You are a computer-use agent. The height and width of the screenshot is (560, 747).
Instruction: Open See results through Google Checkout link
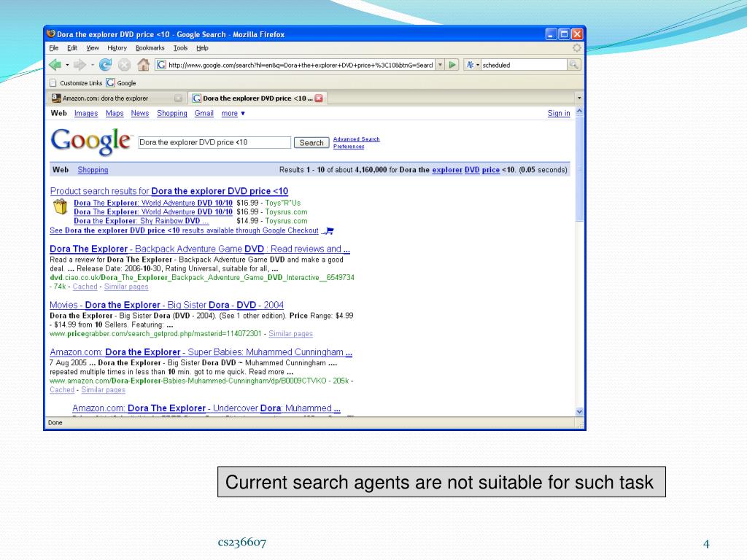coord(184,230)
